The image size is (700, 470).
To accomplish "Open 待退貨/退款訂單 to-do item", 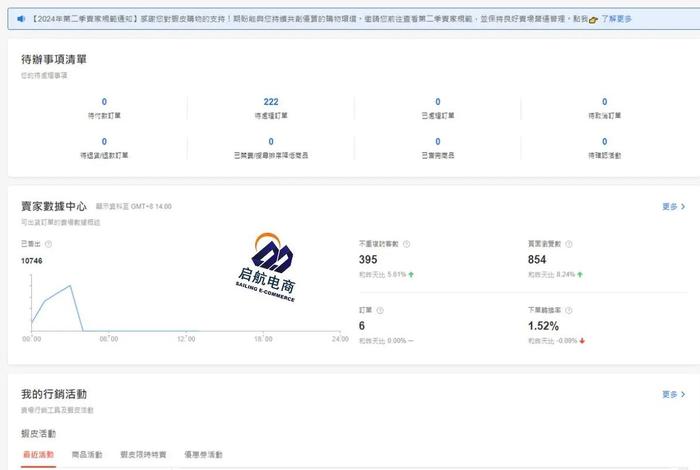I will 104,148.
